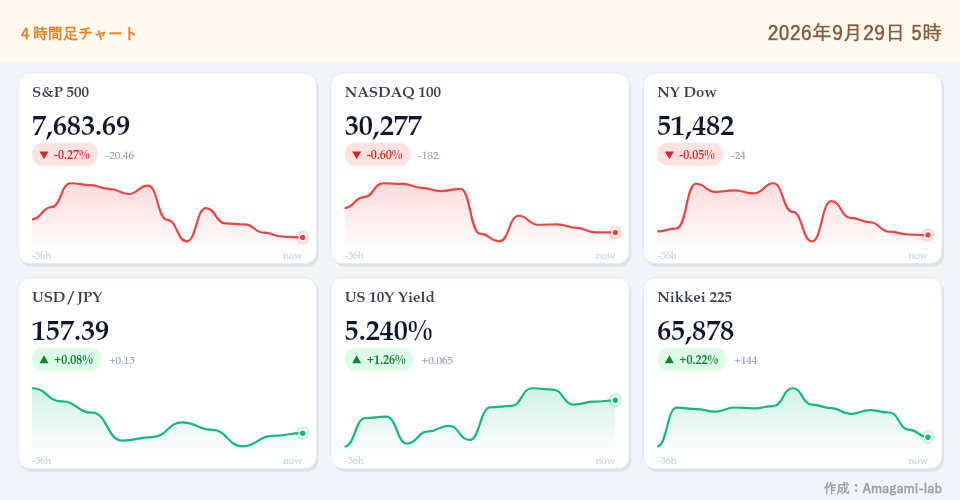This screenshot has width=960, height=500.
Task: Click the up triangle in US 10Y Yield badge
Action: [x=357, y=360]
